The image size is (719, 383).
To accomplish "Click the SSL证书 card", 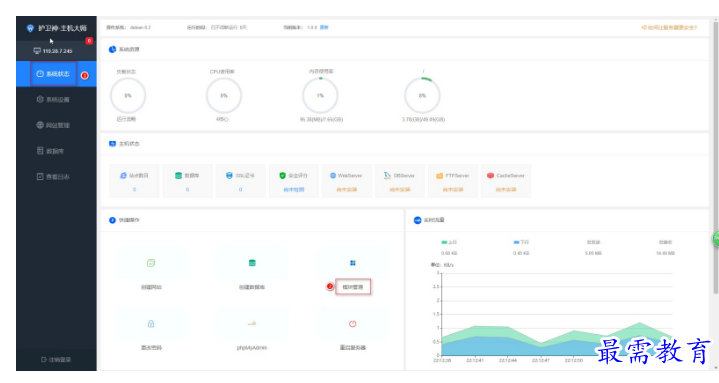I will point(240,181).
